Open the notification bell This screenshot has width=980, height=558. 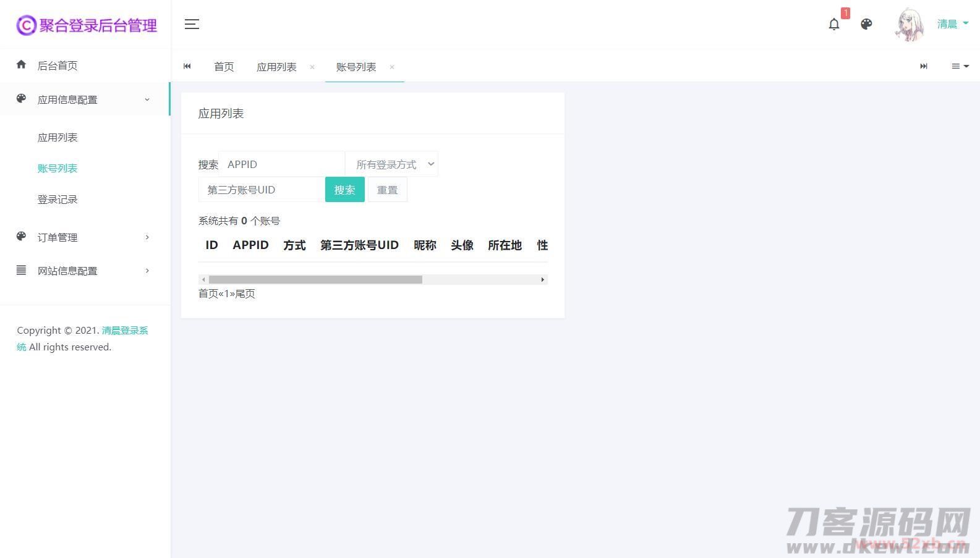(834, 24)
